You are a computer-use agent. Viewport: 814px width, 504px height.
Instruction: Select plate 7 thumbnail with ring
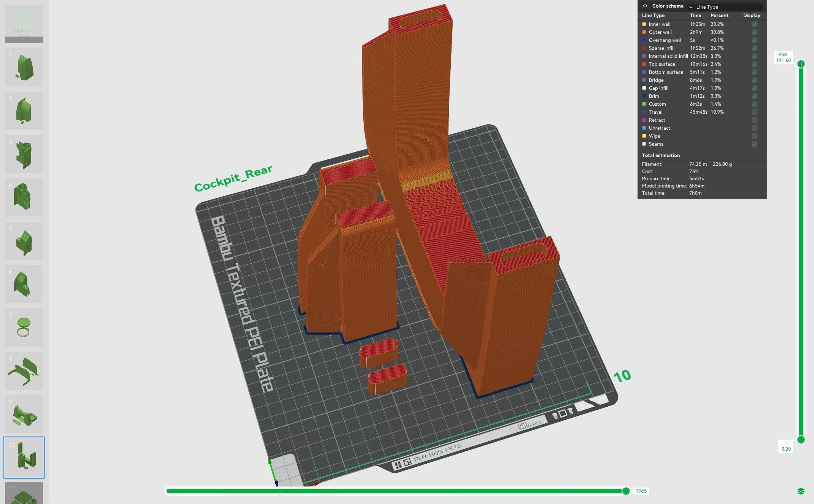pyautogui.click(x=24, y=328)
